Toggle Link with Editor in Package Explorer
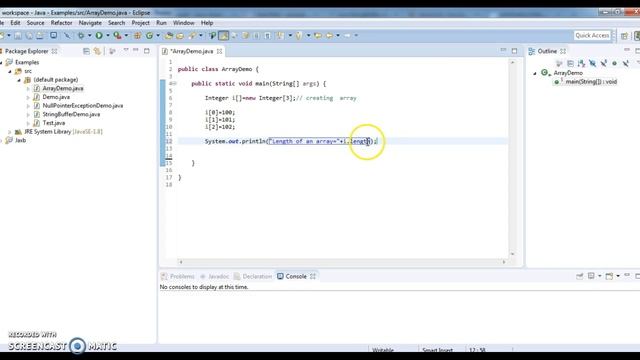The width and height of the screenshot is (640, 360). [x=97, y=51]
